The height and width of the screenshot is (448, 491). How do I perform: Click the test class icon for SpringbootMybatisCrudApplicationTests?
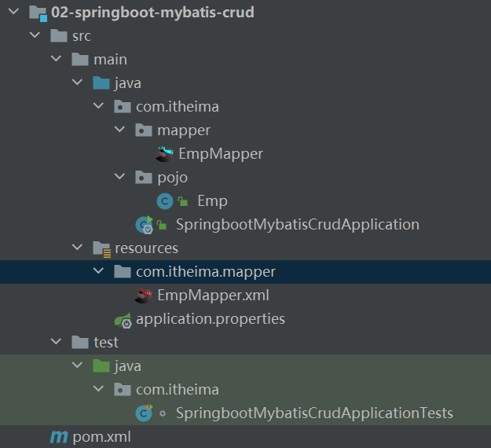pos(144,413)
